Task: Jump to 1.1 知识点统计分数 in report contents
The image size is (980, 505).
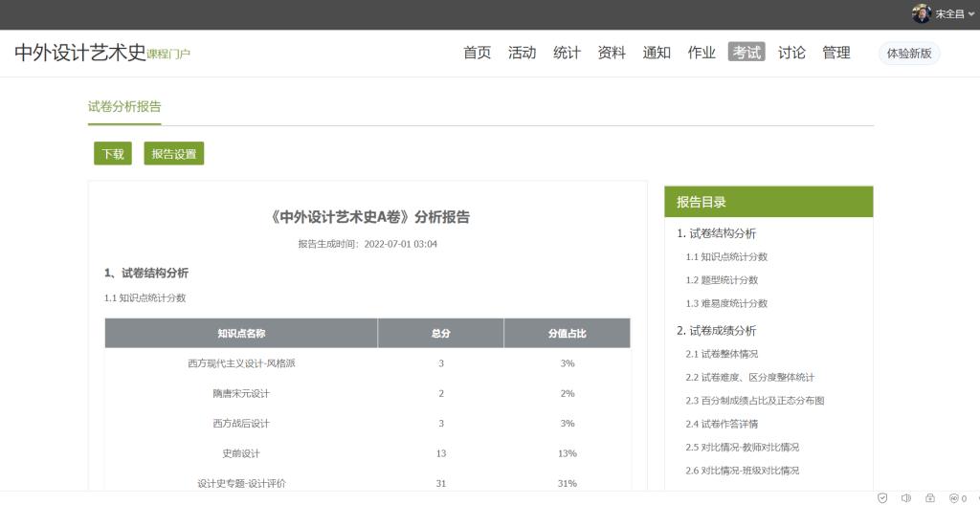Action: point(726,256)
